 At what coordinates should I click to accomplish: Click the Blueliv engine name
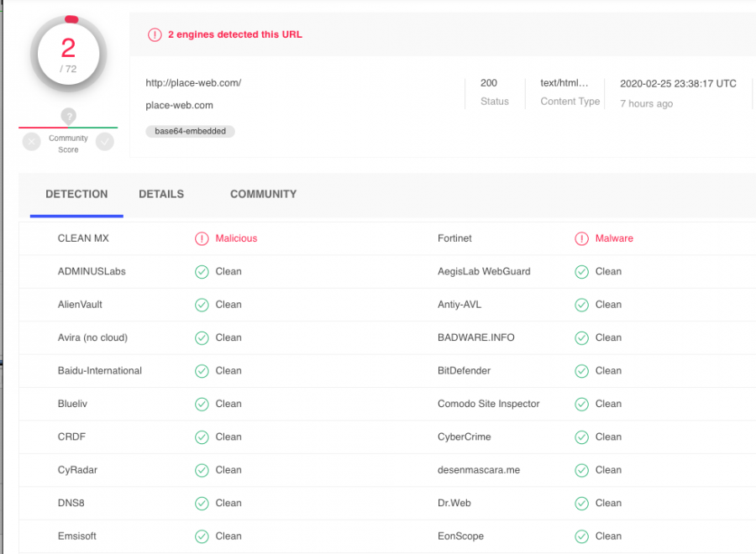coord(72,404)
